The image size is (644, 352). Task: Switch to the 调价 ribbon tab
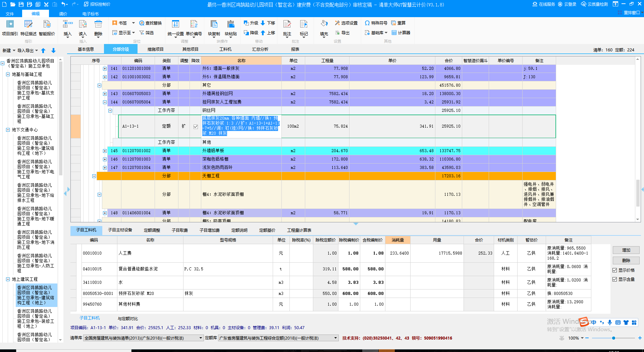[x=63, y=14]
